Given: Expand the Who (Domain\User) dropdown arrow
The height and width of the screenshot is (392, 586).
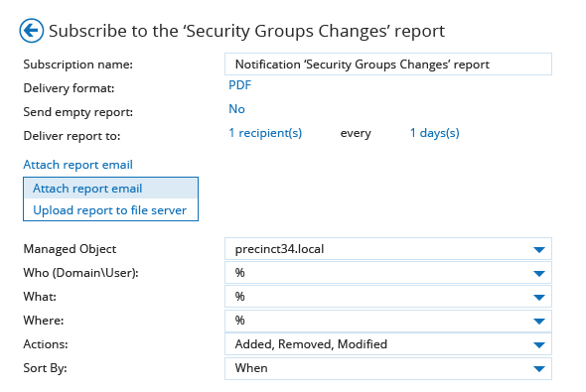Looking at the screenshot, I should [x=539, y=274].
